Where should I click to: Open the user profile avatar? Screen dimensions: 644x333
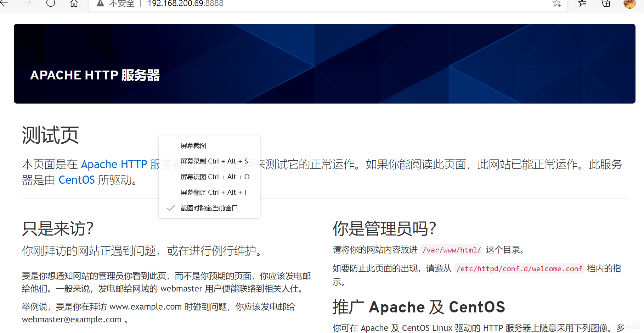630,4
